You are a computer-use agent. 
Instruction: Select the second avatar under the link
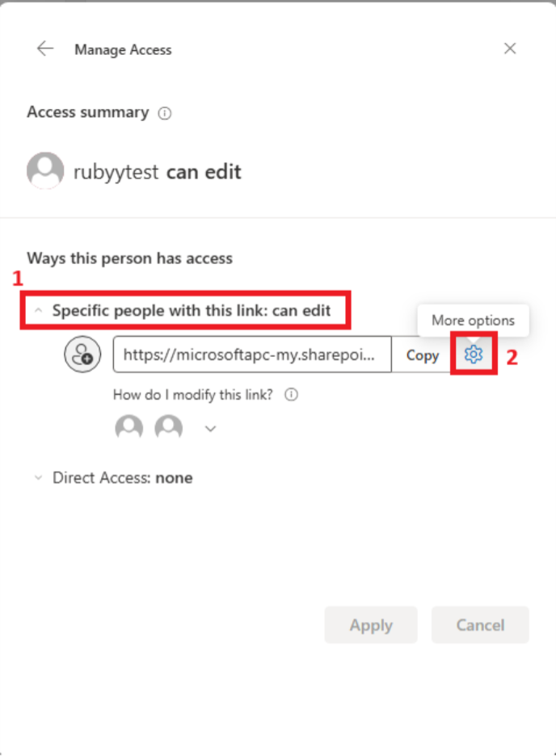click(169, 427)
